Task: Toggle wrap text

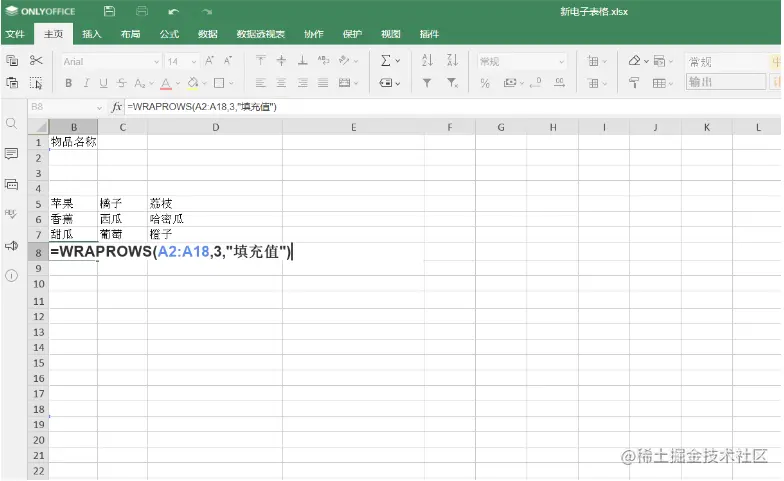Action: click(x=324, y=60)
